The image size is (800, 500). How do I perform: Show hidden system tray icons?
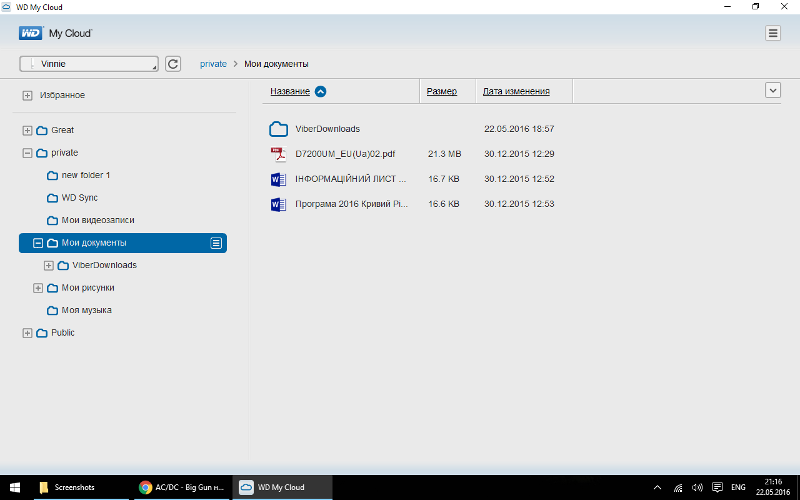(657, 487)
